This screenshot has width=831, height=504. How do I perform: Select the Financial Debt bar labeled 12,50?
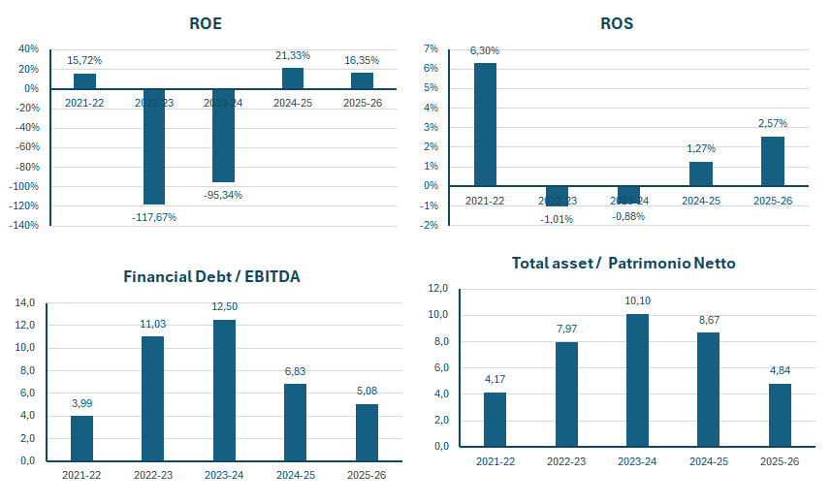224,391
